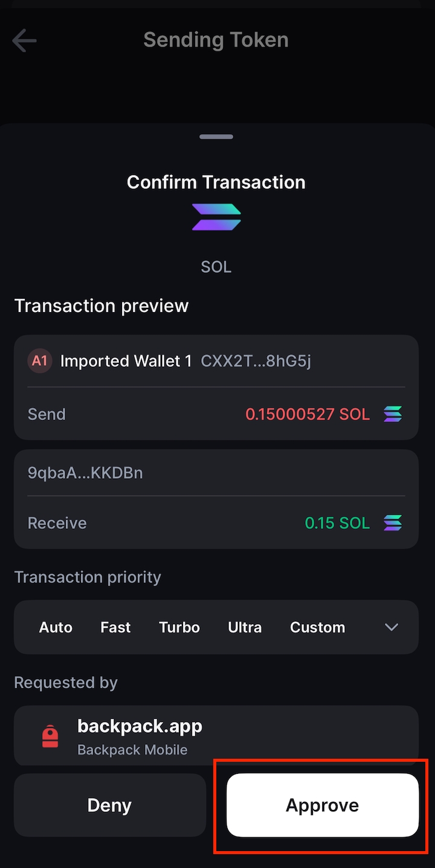
Task: Select Fast transaction priority
Action: point(115,628)
